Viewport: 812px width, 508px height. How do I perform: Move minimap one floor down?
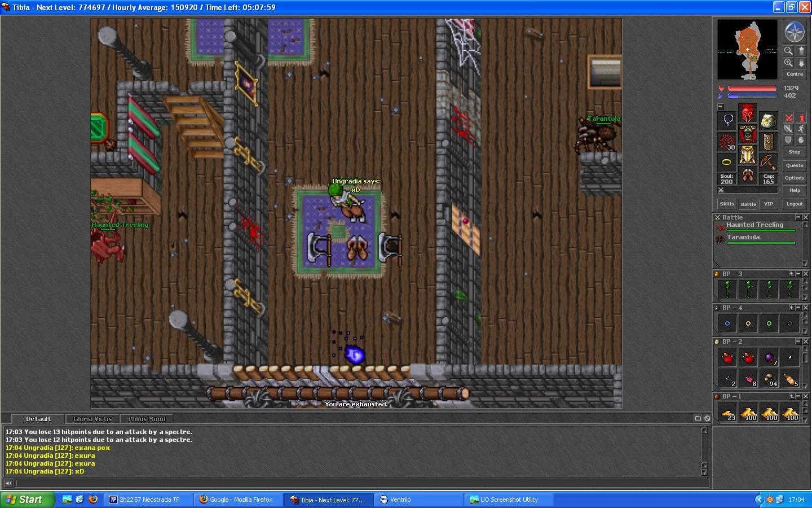[801, 63]
